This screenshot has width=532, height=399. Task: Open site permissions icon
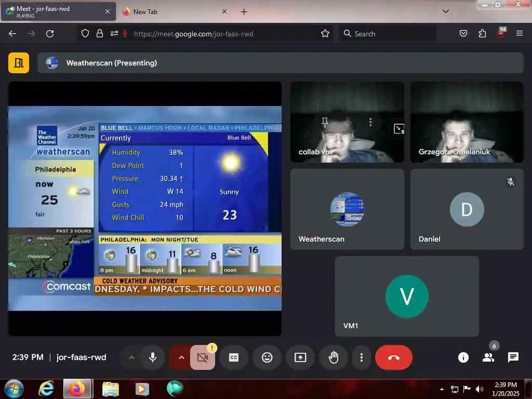pyautogui.click(x=114, y=33)
